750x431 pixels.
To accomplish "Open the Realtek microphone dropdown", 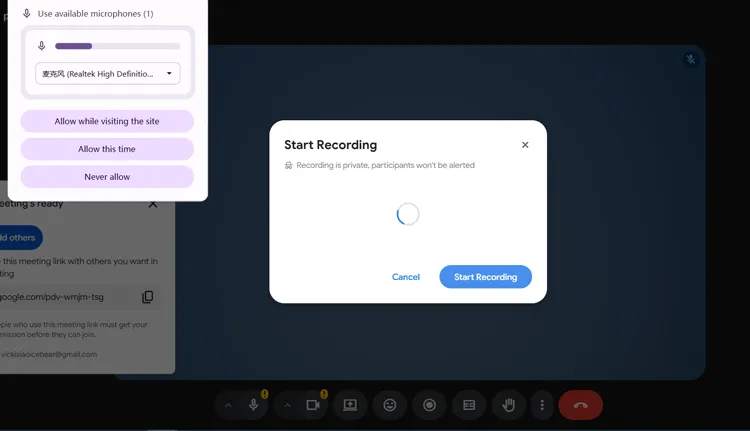I will pyautogui.click(x=108, y=74).
